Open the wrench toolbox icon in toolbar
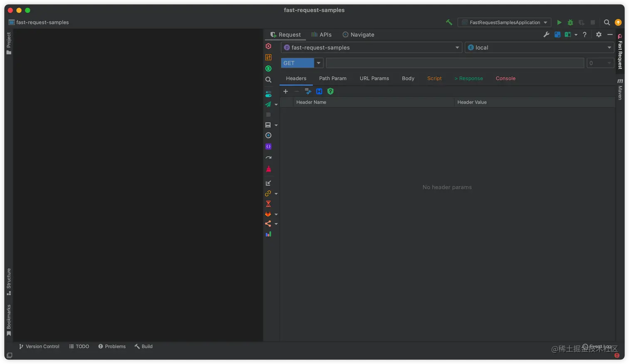629x364 pixels. pyautogui.click(x=546, y=35)
